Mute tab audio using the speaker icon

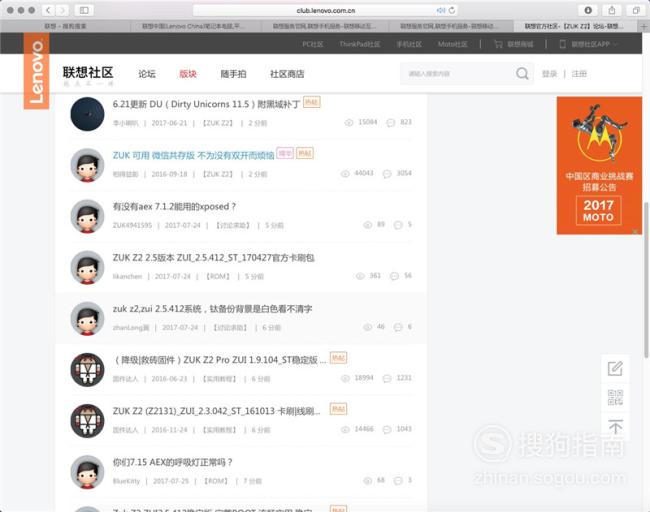click(x=441, y=10)
